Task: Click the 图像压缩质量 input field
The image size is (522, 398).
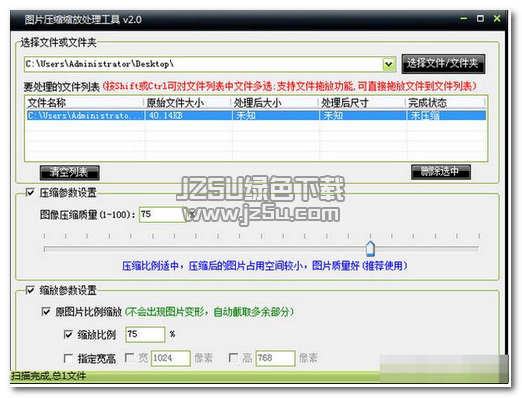Action: pos(163,214)
